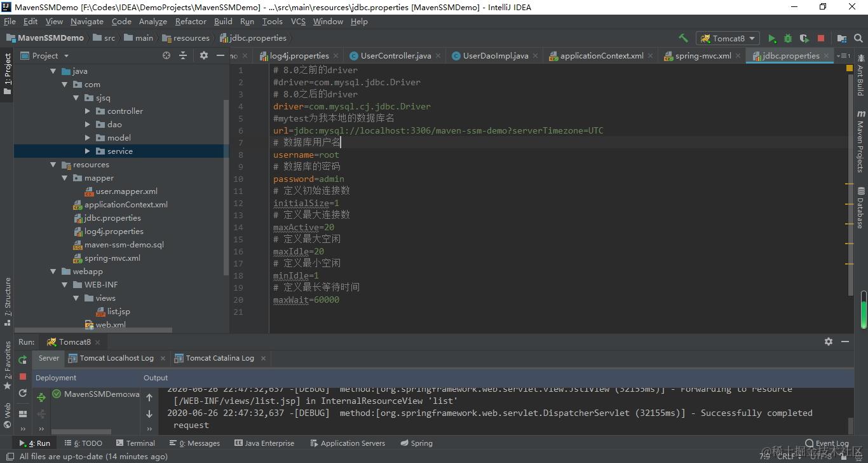868x463 pixels.
Task: Expand the controller package
Action: 88,111
